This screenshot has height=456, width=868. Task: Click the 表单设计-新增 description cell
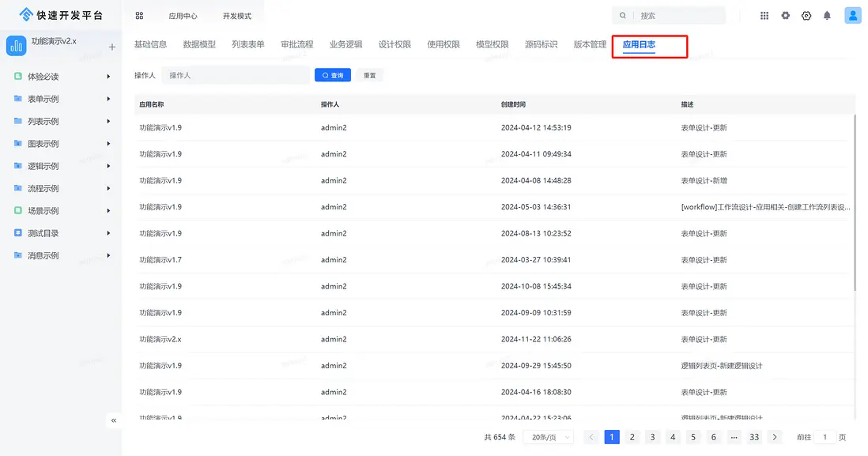coord(704,180)
